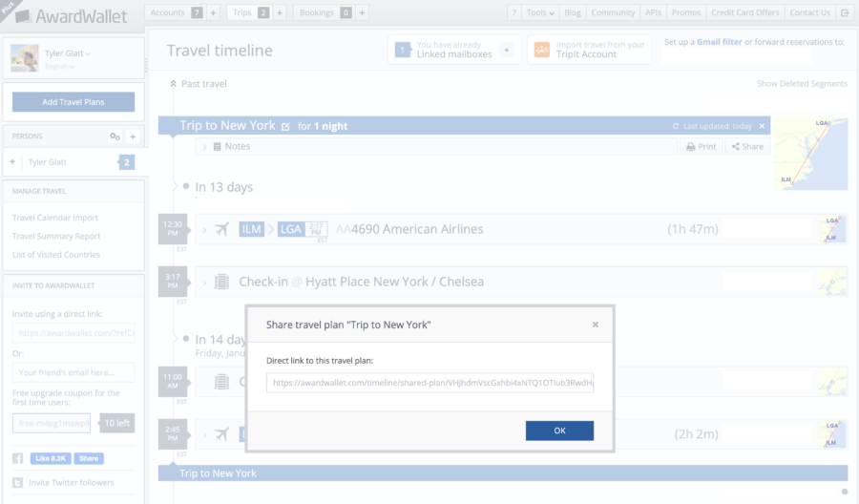Add a new booking with plus button
859x504 pixels.
362,12
